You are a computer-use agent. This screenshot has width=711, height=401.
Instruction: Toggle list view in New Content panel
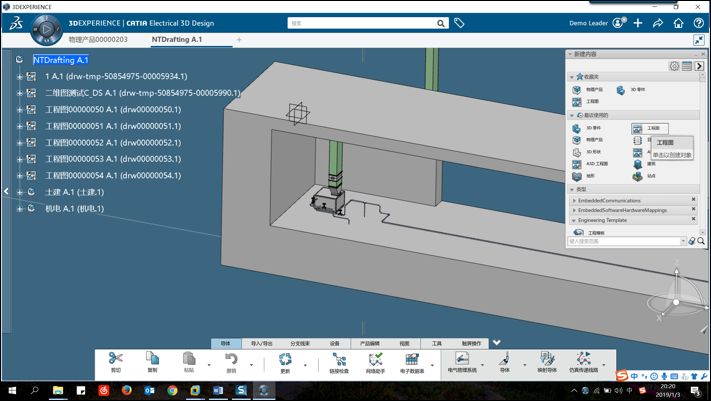[687, 66]
